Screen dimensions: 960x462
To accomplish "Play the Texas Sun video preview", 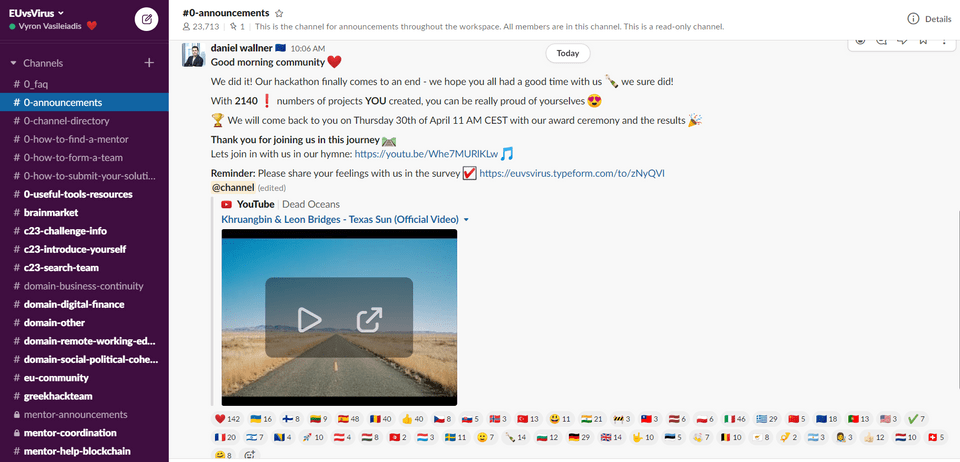I will click(309, 319).
